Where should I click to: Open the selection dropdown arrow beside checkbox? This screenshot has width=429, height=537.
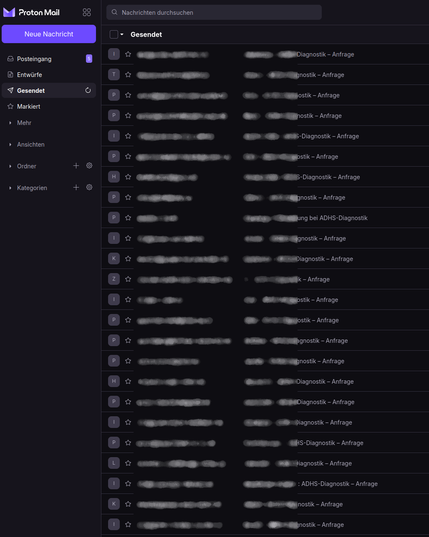tap(122, 35)
